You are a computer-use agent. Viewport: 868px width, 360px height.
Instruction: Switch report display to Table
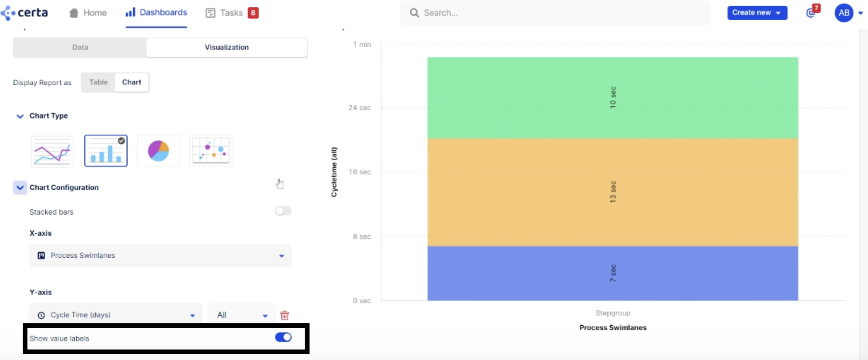[98, 82]
